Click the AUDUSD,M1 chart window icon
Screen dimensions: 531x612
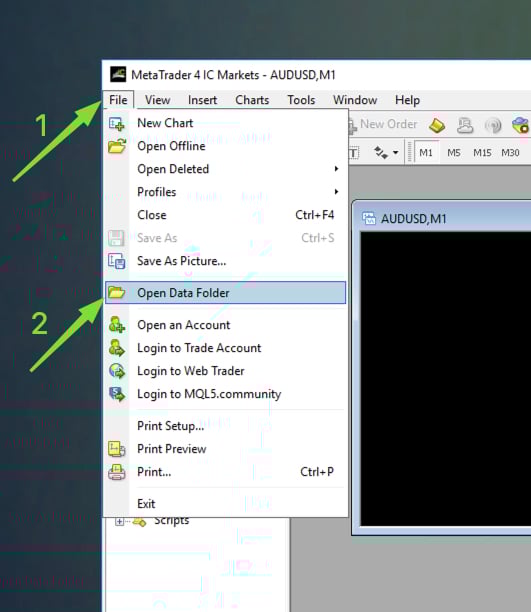pos(369,218)
